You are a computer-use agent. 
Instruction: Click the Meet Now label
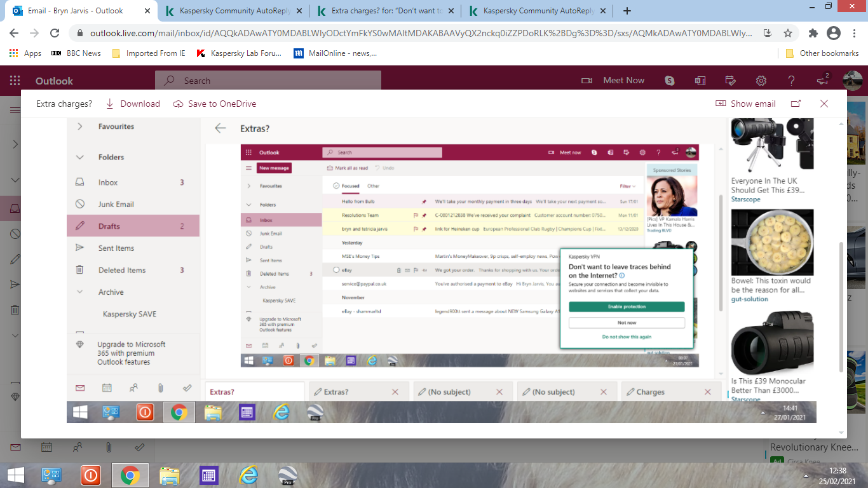(623, 81)
